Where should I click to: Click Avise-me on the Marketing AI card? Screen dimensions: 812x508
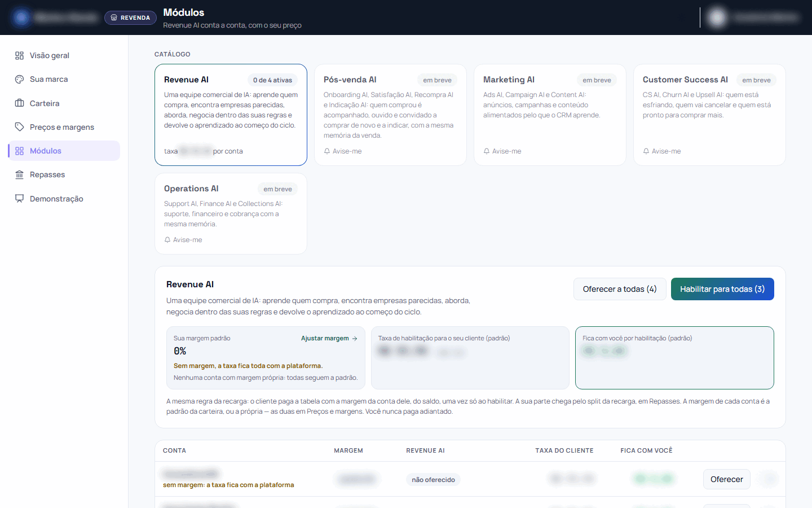pos(502,151)
